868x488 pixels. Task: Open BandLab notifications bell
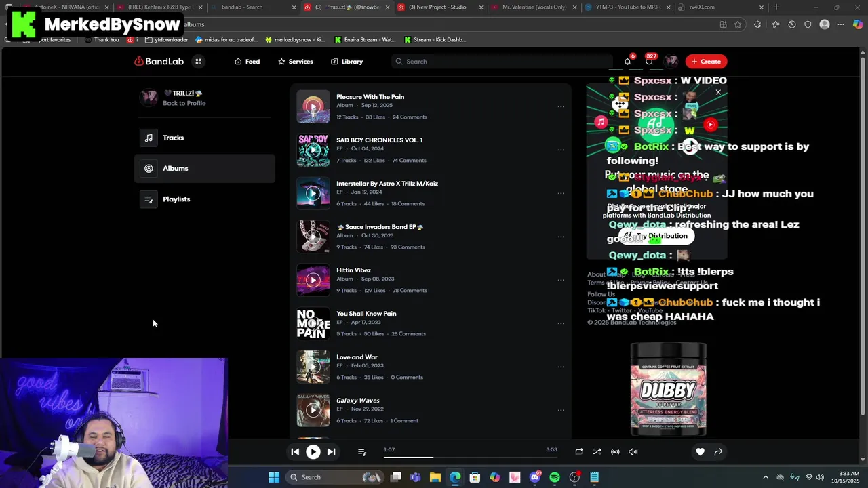[x=627, y=62]
